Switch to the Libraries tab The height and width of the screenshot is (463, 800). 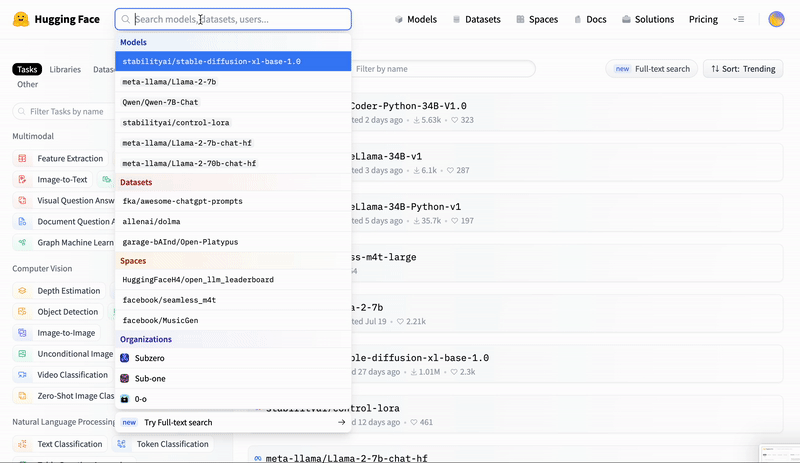click(65, 70)
